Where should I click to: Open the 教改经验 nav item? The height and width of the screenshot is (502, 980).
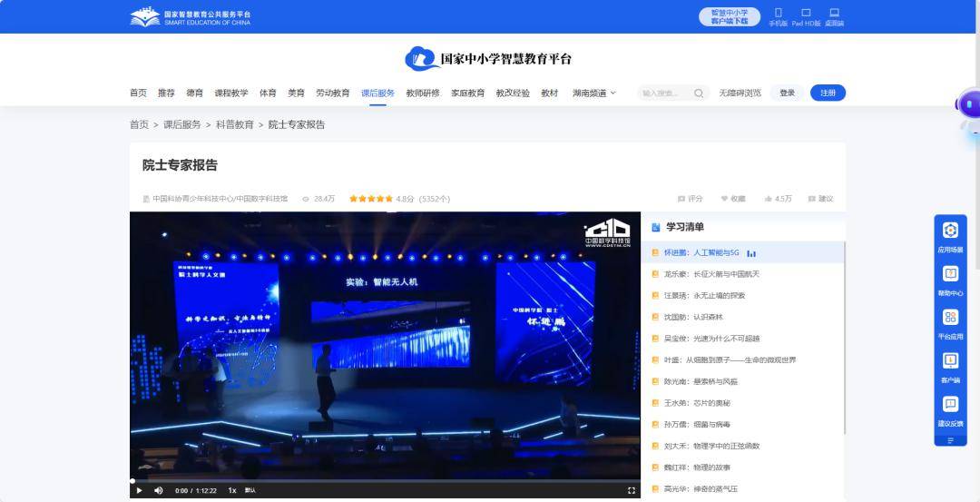click(x=513, y=94)
